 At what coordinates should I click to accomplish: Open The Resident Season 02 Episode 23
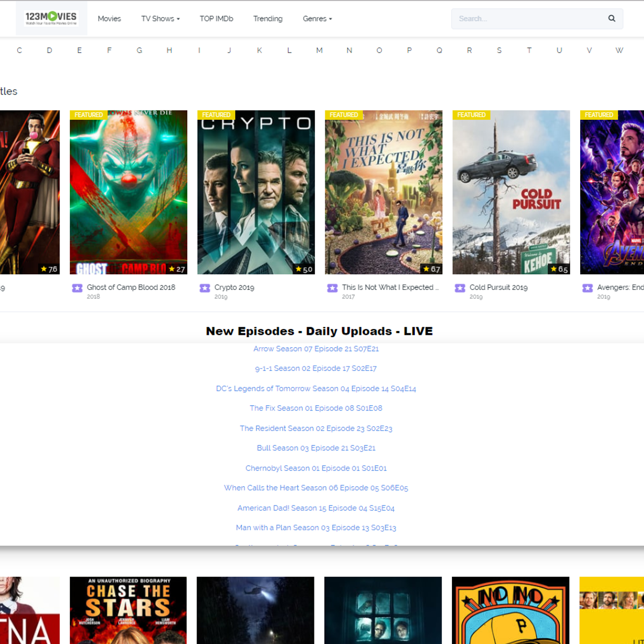[x=316, y=428]
